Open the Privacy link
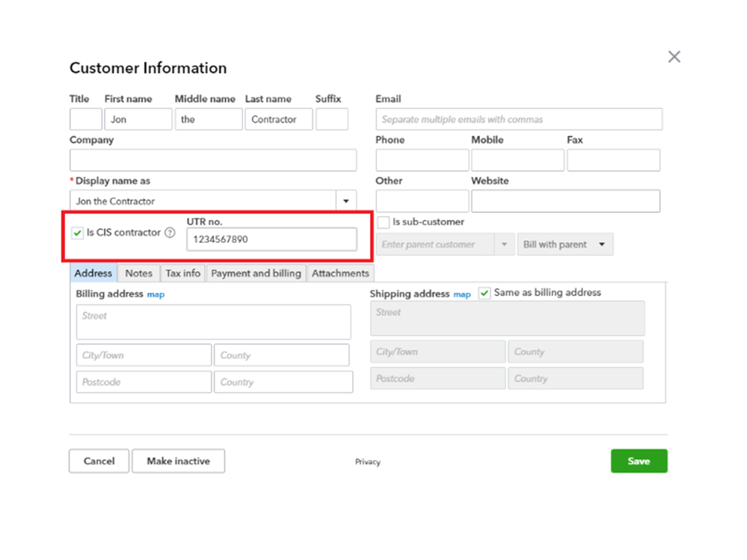747x560 pixels. click(368, 462)
